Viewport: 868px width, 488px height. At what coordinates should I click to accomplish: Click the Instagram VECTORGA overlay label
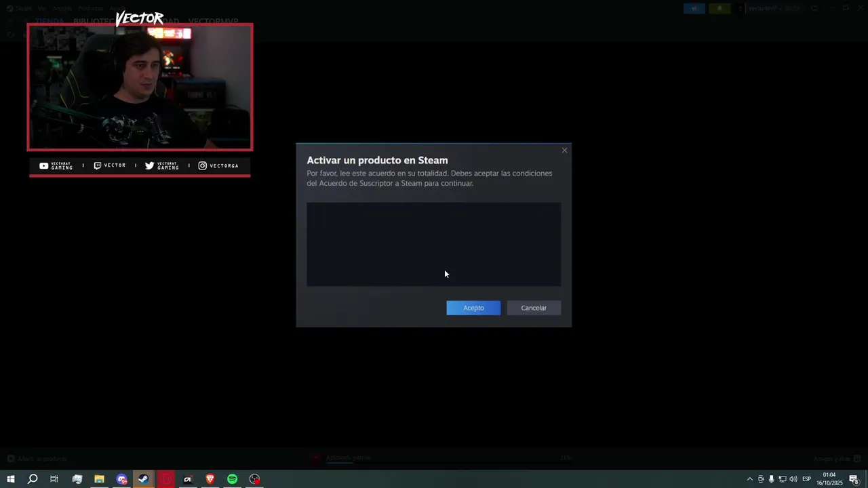click(218, 165)
